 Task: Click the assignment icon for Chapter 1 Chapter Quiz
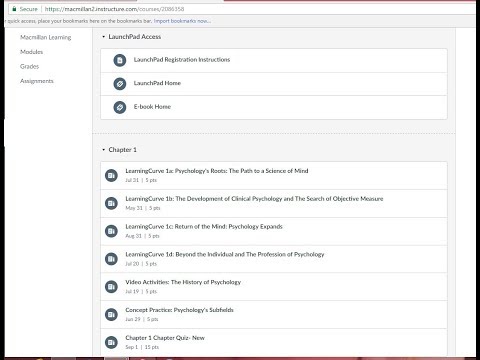point(111,342)
